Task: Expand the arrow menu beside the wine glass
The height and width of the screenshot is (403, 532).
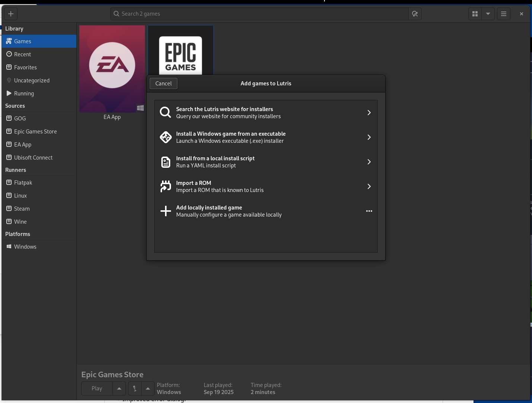Action: (148, 388)
